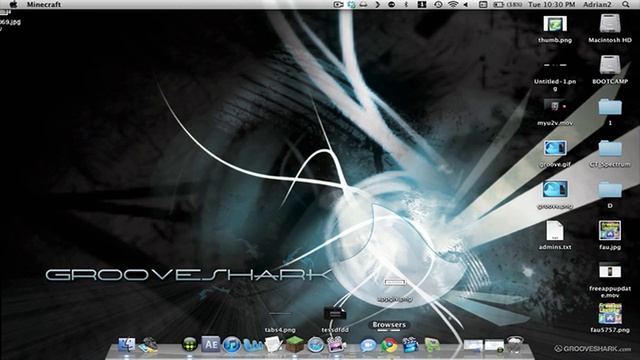This screenshot has width=640, height=360.
Task: Open the volume speaker menu
Action: (466, 4)
